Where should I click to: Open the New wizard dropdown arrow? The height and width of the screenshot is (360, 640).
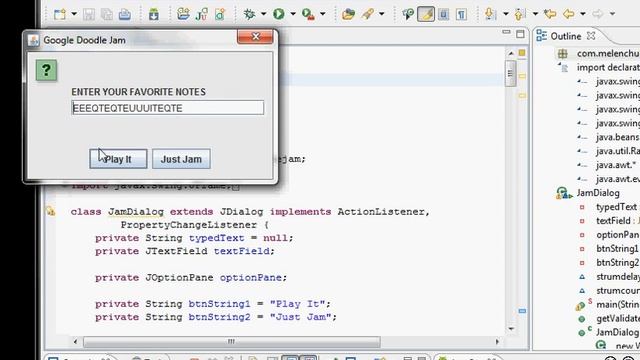74,14
